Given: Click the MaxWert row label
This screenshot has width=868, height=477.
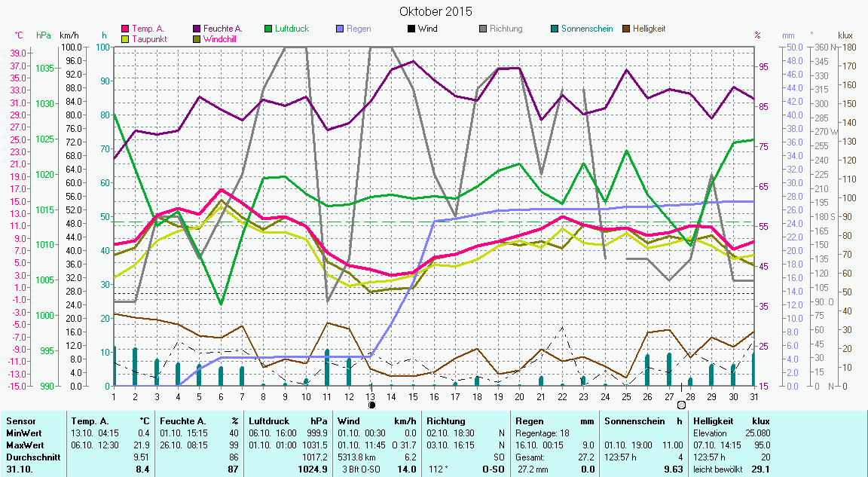Looking at the screenshot, I should tap(25, 445).
